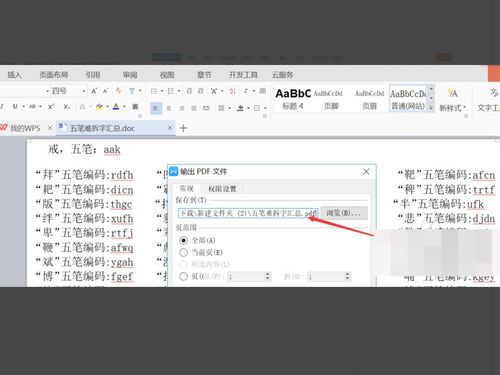Expand the font color dropdown arrow
This screenshot has width=500, height=375.
point(124,107)
